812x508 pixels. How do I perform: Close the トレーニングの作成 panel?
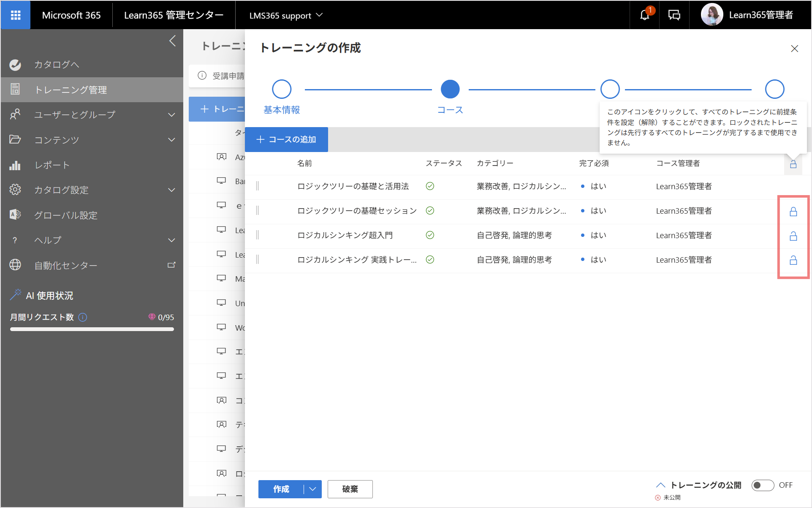794,49
